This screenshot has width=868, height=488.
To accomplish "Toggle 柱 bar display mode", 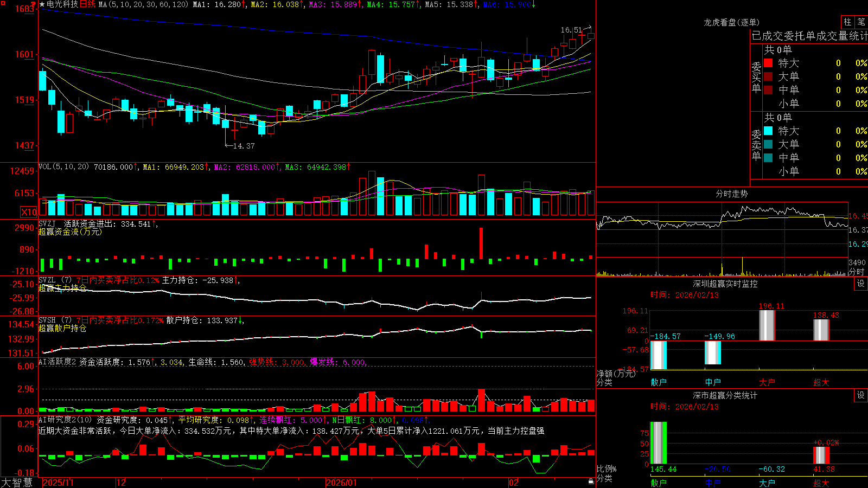I will tap(847, 22).
